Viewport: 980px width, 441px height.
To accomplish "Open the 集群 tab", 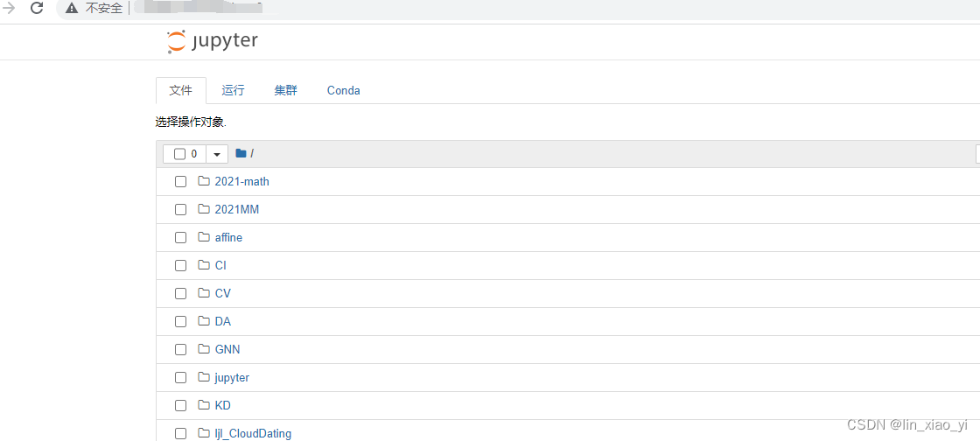I will click(285, 91).
